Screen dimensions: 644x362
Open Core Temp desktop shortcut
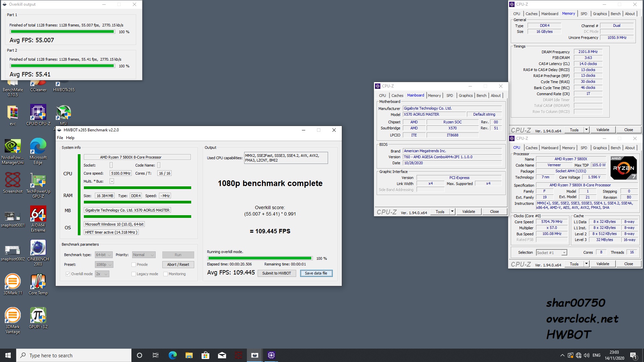[38, 284]
